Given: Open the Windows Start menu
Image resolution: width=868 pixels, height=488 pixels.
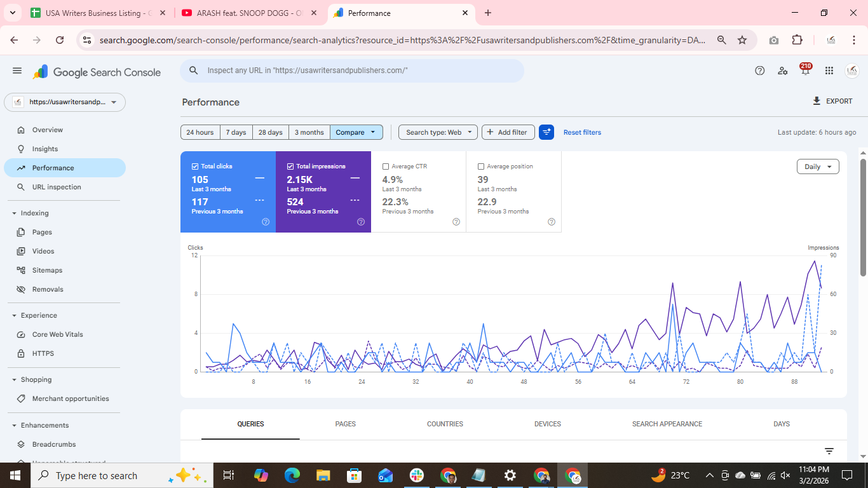Looking at the screenshot, I should pyautogui.click(x=15, y=475).
